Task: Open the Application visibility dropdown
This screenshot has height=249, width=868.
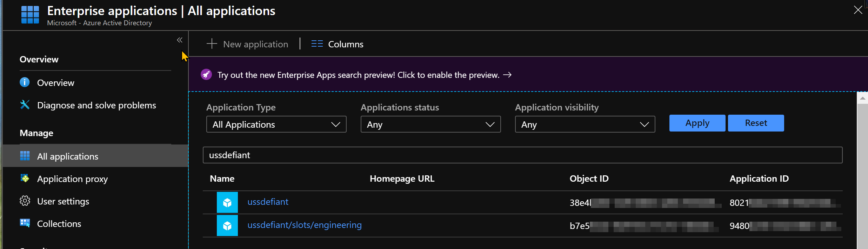Action: 585,124
